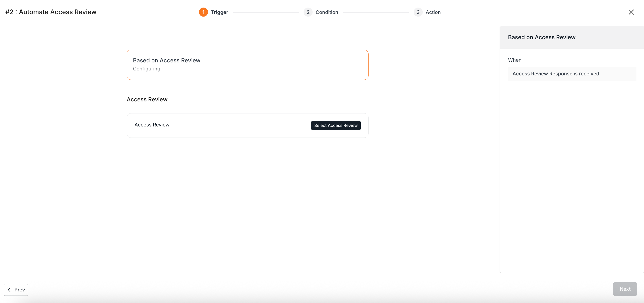Click the #2 Automate Access Review title
This screenshot has width=644, height=303.
click(x=51, y=12)
